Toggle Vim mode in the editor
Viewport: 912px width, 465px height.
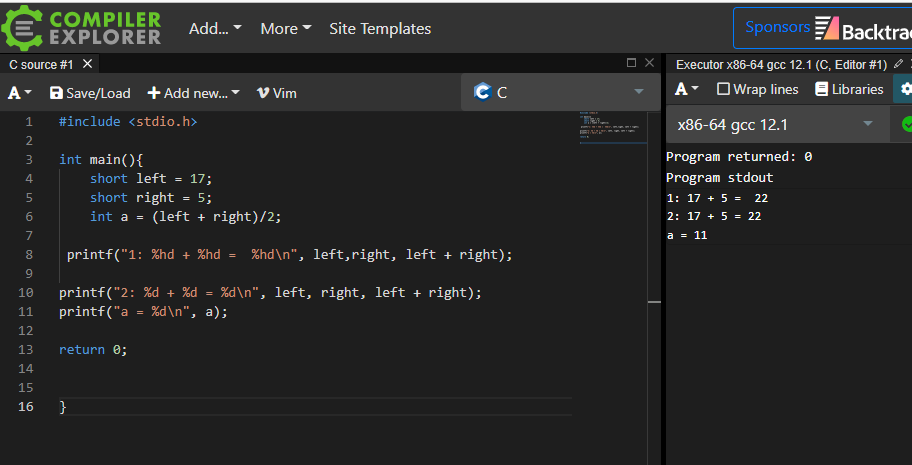click(276, 93)
